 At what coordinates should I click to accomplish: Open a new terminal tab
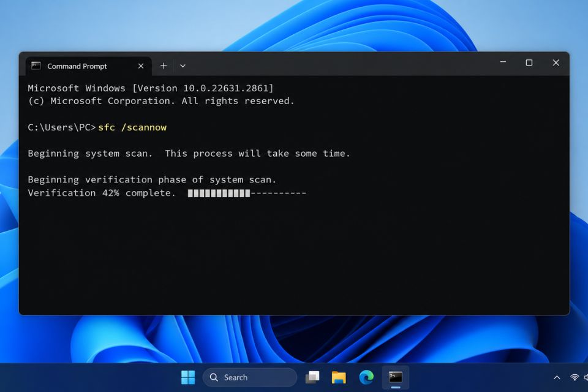point(164,66)
